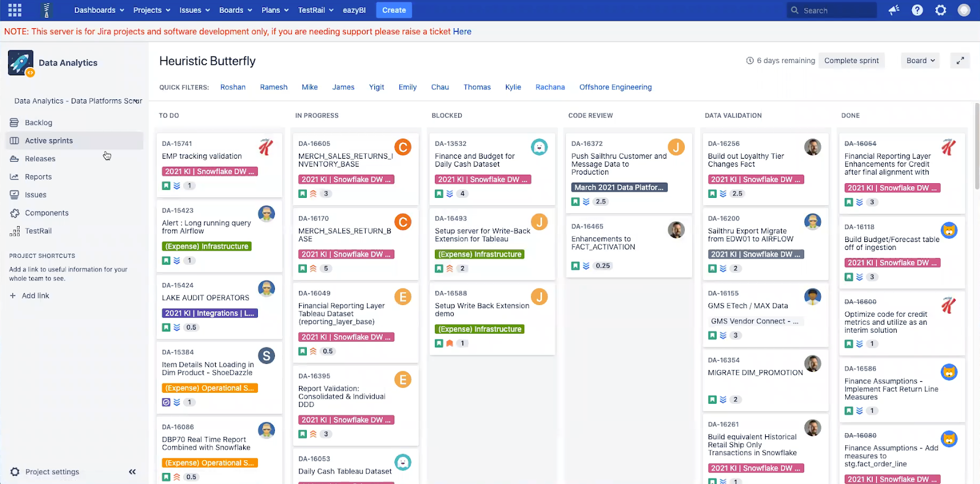The image size is (980, 484).
Task: Click the Jira home logo icon
Action: 47,10
